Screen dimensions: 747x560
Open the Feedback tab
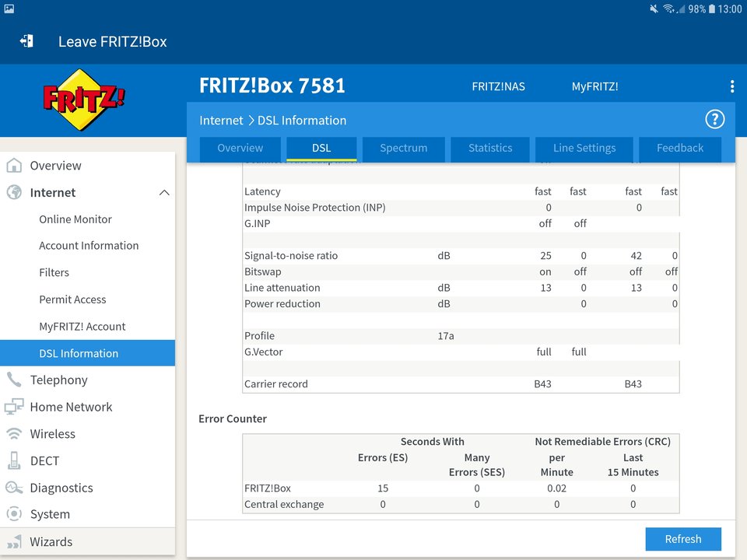point(680,148)
